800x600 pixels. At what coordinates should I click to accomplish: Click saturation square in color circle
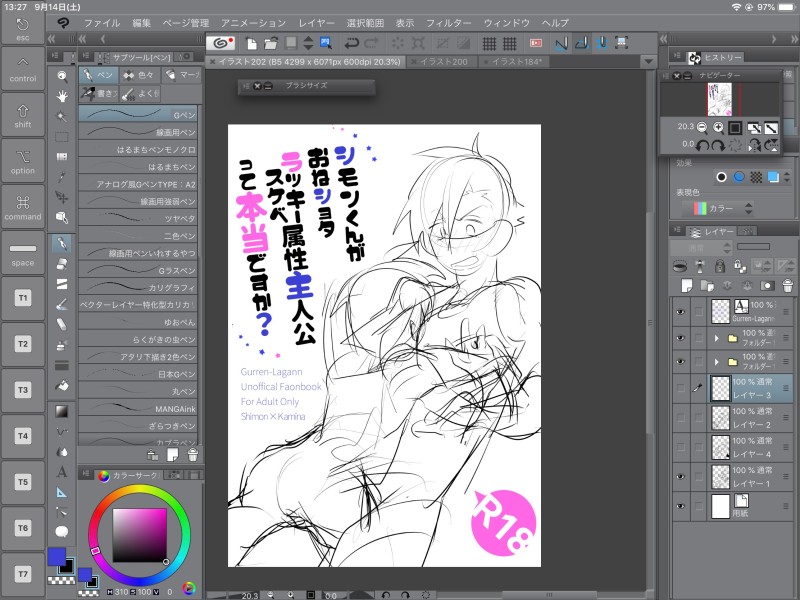pos(139,535)
